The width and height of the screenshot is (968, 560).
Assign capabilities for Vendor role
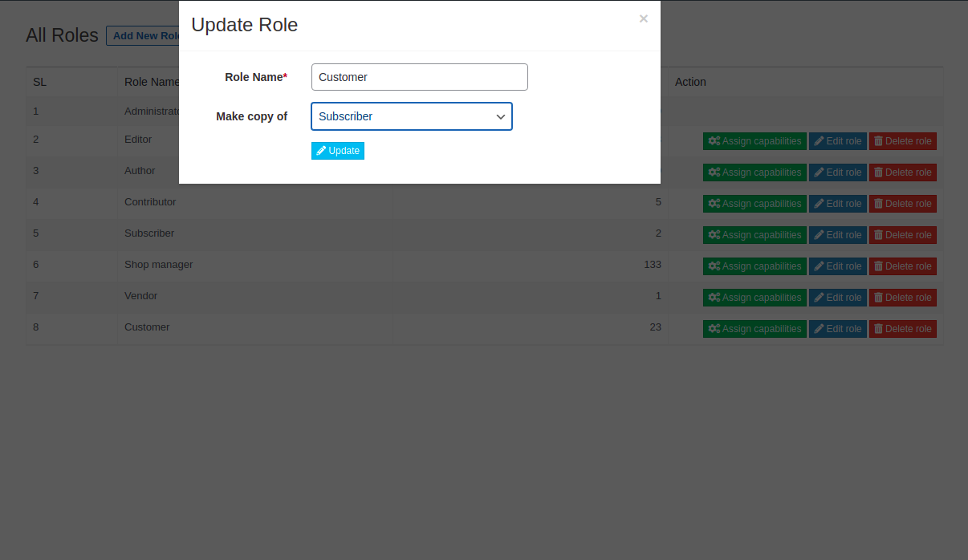[754, 298]
